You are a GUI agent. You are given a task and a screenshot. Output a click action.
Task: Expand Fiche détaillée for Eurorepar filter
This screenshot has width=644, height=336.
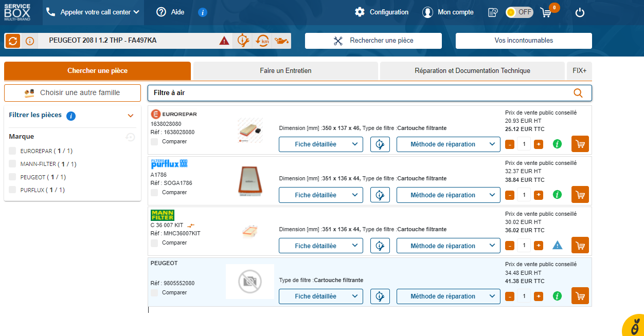[x=320, y=144]
